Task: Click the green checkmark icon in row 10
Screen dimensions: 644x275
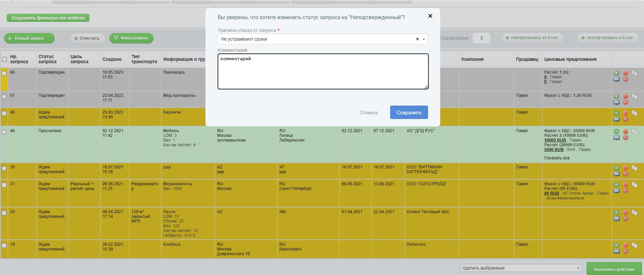Action: [x=616, y=245]
